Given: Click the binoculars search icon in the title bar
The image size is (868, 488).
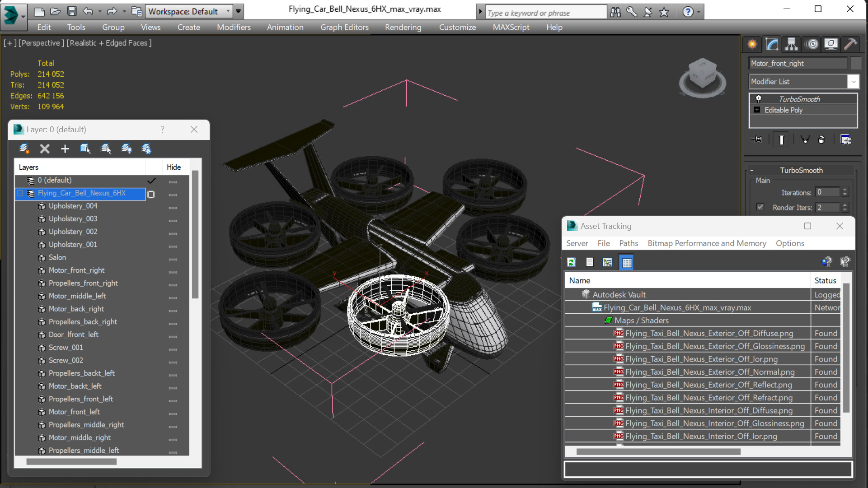Looking at the screenshot, I should click(x=615, y=12).
